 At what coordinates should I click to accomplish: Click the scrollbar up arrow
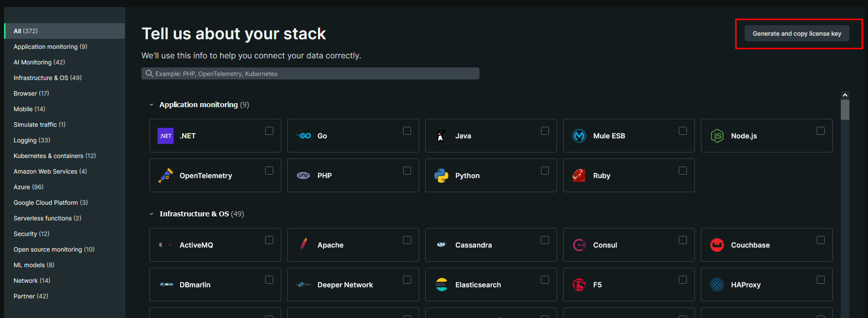(x=845, y=95)
